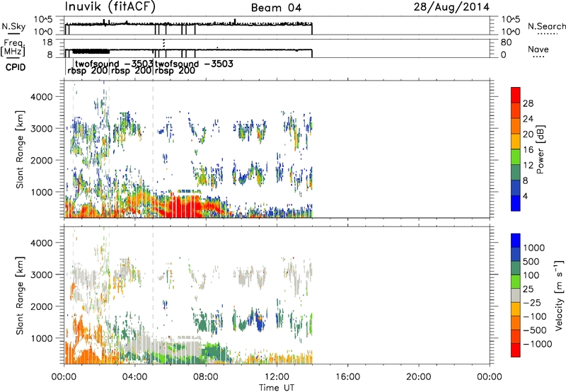This screenshot has height=392, width=566.
Task: Click the Power panel 'Slant Range [km]' label
Action: (x=20, y=150)
